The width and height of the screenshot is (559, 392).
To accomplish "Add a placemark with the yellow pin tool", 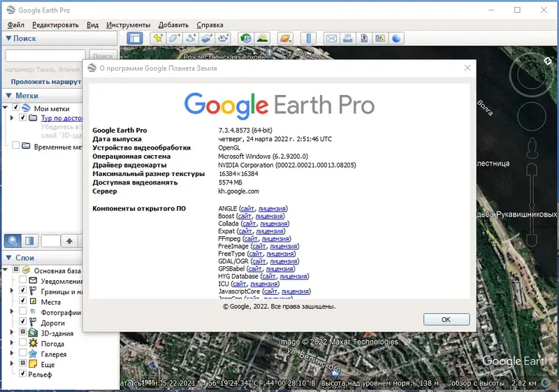I will point(158,38).
